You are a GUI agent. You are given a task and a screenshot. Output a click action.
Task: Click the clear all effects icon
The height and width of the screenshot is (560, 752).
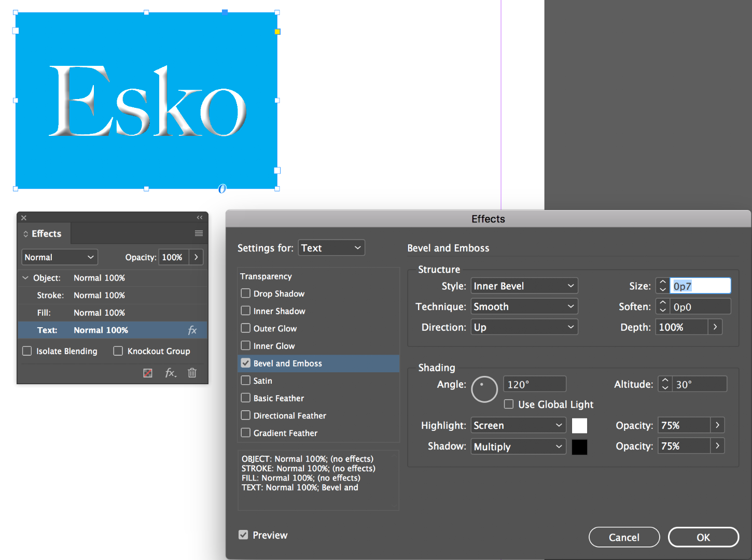[148, 373]
